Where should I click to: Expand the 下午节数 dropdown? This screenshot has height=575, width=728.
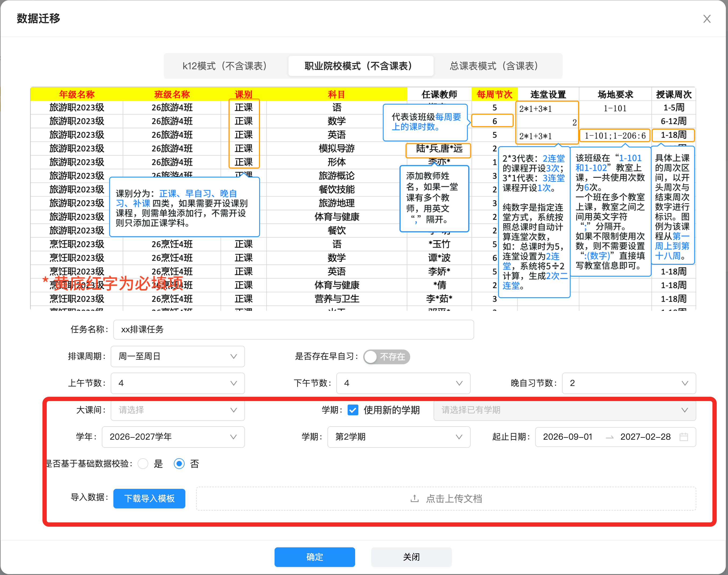click(x=403, y=383)
